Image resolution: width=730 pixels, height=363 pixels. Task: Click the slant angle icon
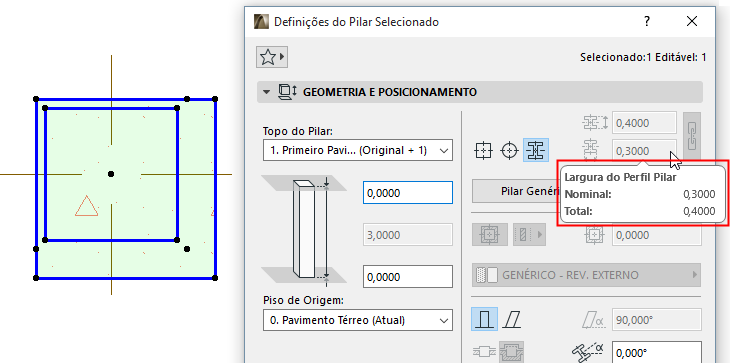(593, 320)
